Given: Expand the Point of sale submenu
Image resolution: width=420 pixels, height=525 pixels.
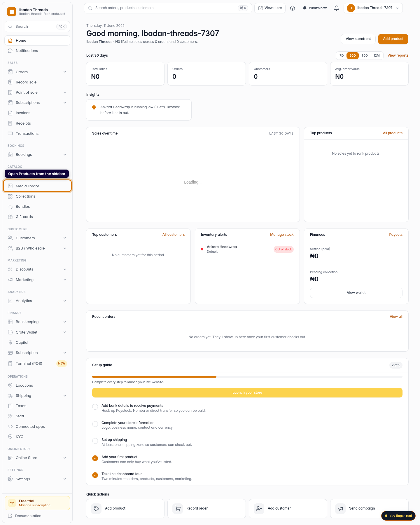Looking at the screenshot, I should [65, 93].
